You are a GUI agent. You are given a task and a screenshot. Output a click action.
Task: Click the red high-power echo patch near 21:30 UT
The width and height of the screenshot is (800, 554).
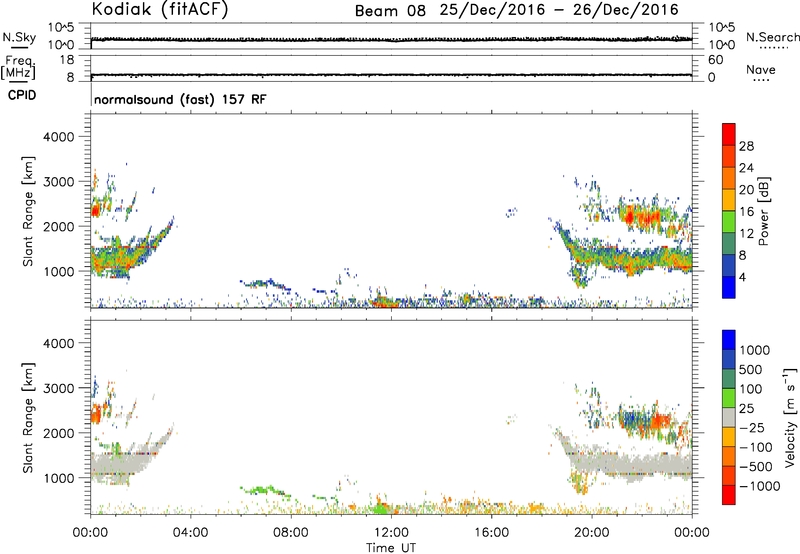click(631, 216)
